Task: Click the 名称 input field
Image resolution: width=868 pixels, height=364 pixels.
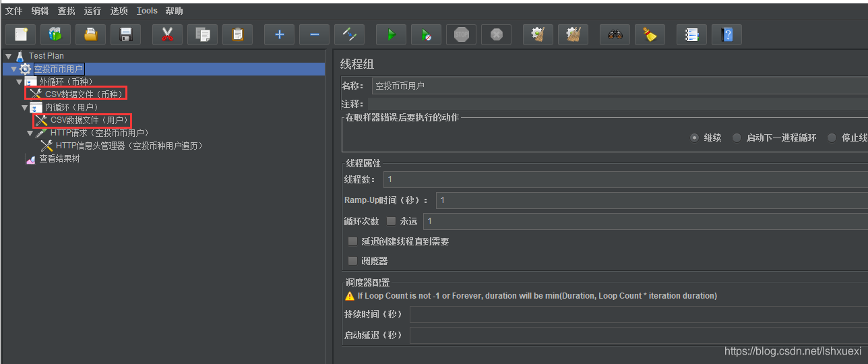Action: (619, 86)
